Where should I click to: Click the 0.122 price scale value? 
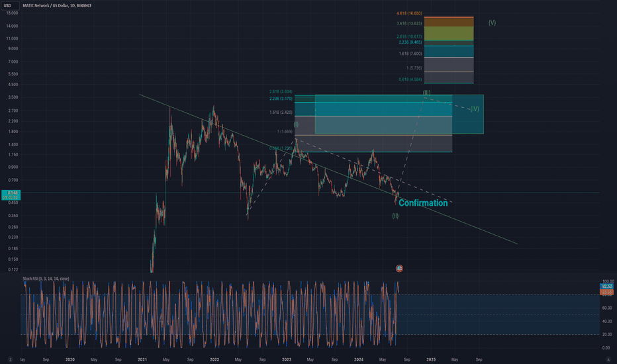pyautogui.click(x=13, y=269)
